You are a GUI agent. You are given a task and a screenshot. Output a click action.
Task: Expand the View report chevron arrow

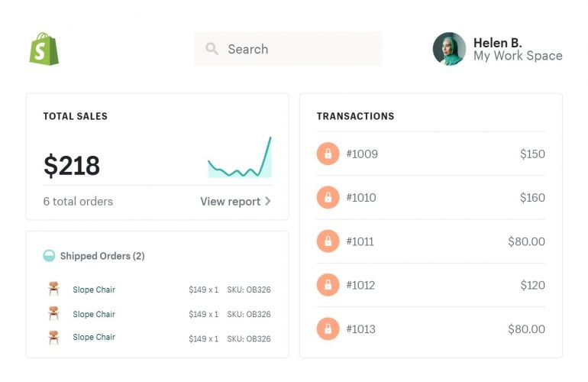(x=268, y=202)
